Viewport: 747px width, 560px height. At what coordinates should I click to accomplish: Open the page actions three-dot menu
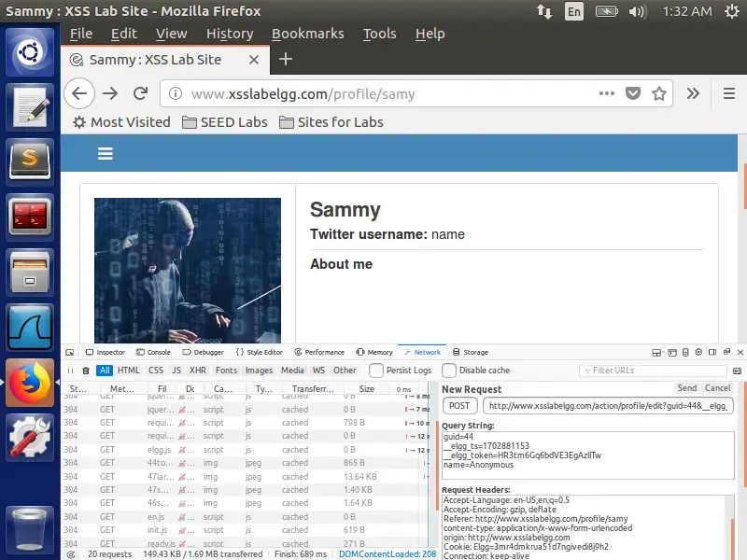(606, 93)
